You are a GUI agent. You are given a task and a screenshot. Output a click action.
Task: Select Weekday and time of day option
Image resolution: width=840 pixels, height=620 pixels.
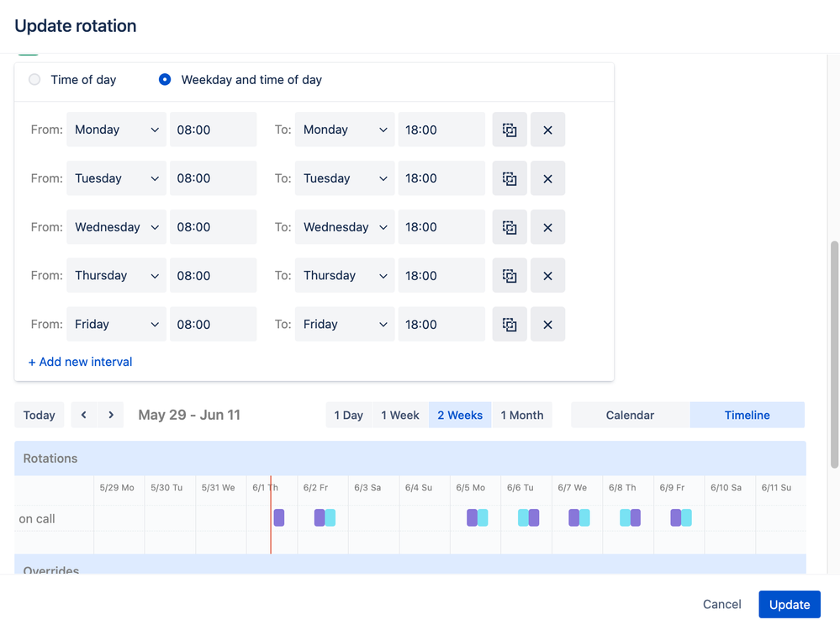165,80
